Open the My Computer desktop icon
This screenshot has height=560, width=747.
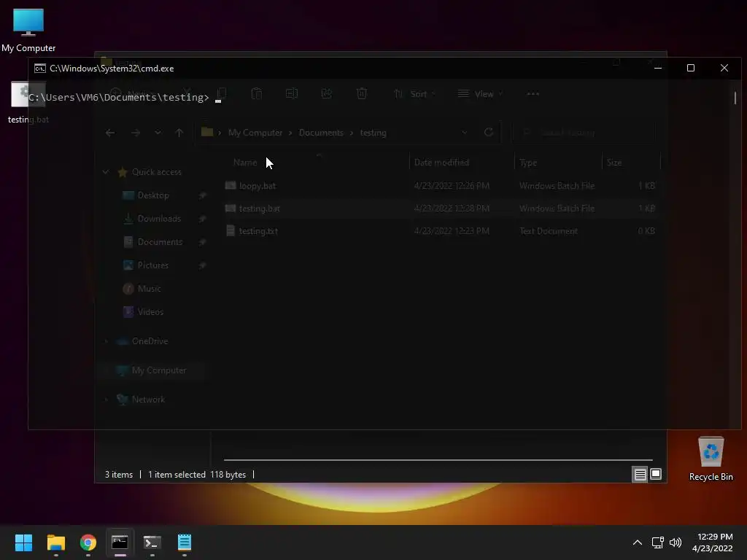(28, 29)
